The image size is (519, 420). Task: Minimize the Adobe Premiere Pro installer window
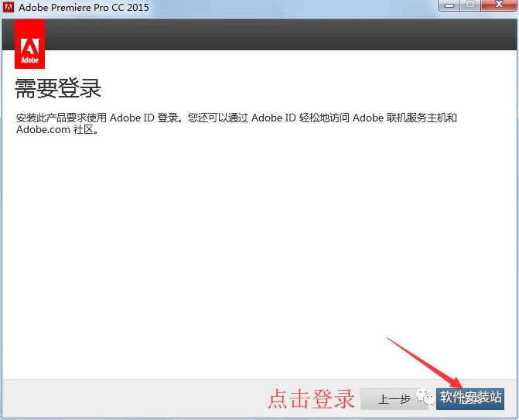tap(449, 5)
